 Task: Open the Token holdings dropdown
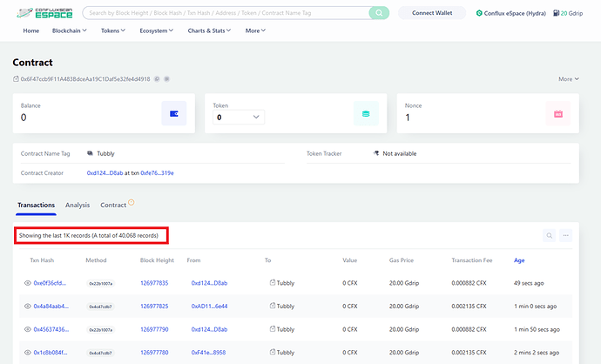239,118
